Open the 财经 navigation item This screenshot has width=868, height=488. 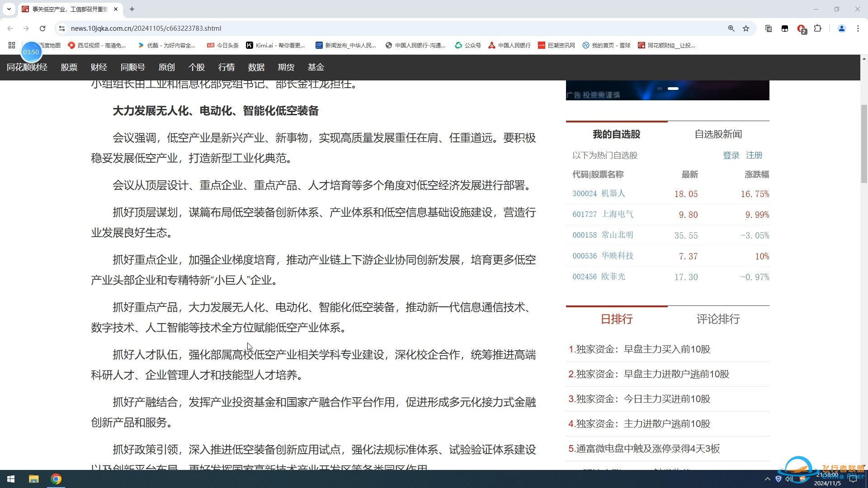[99, 67]
